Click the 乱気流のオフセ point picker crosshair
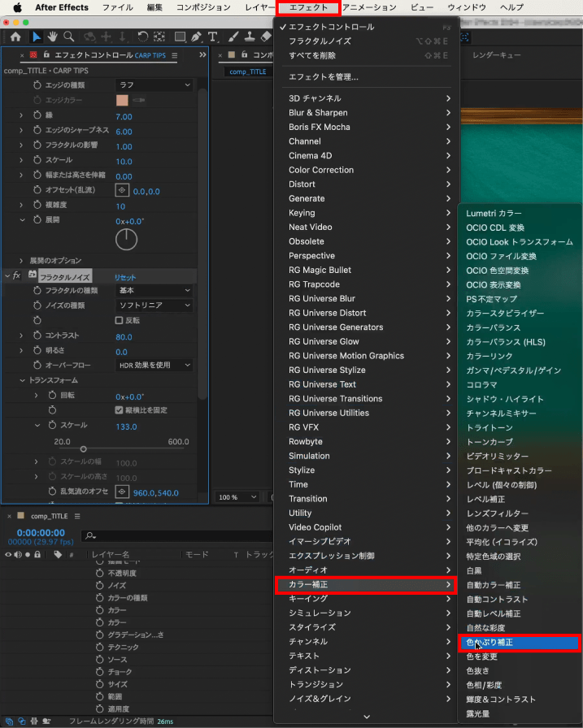 coord(122,492)
